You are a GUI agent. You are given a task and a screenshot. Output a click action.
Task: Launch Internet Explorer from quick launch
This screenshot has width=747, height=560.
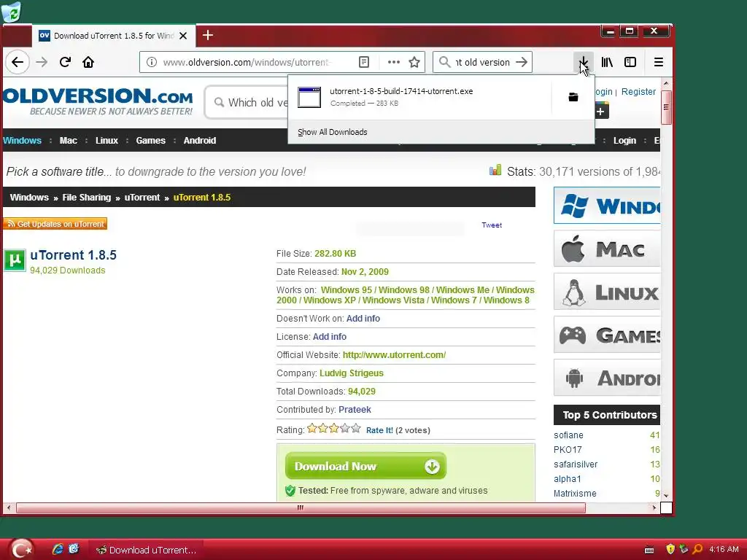tap(58, 549)
